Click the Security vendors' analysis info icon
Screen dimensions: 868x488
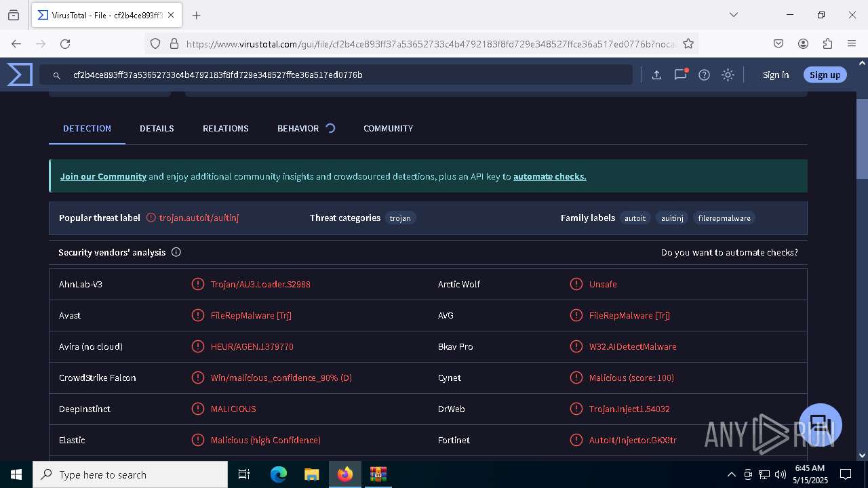(176, 252)
